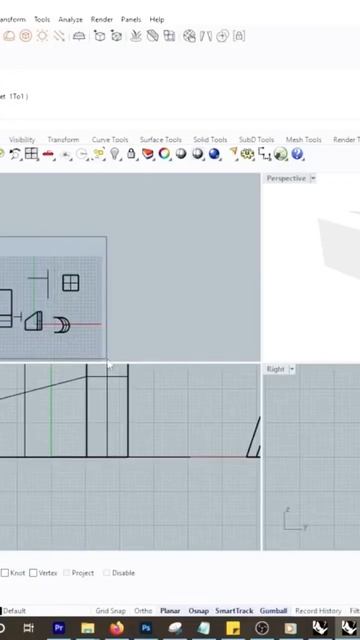Click the undo view change arrow icon
This screenshot has height=640, width=360.
[x=15, y=154]
